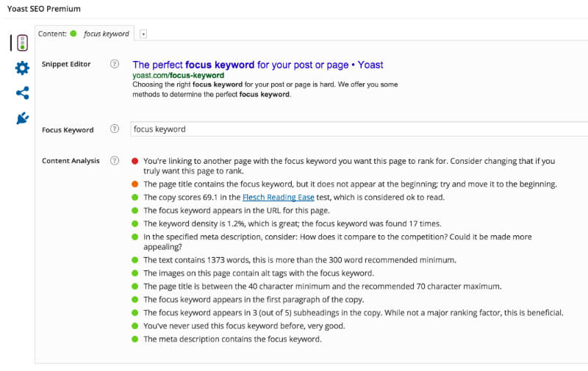Click the snippet meta description text
The width and height of the screenshot is (588, 371).
click(x=265, y=89)
